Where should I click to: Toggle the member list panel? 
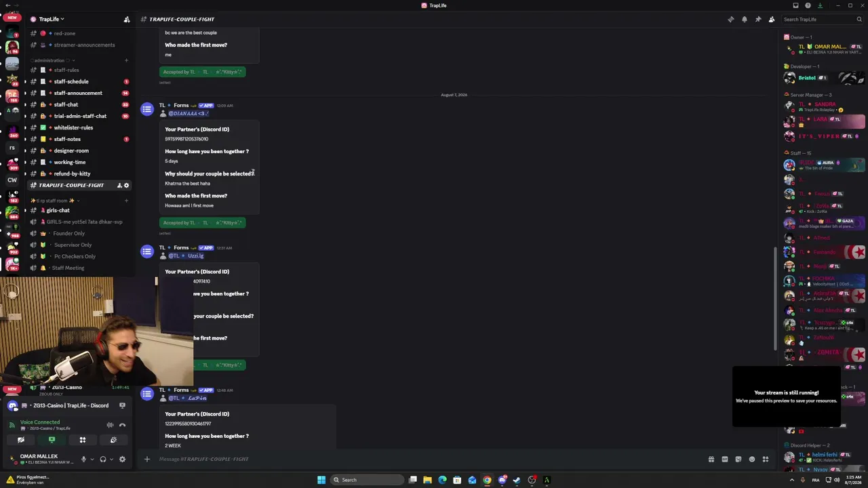pyautogui.click(x=771, y=19)
